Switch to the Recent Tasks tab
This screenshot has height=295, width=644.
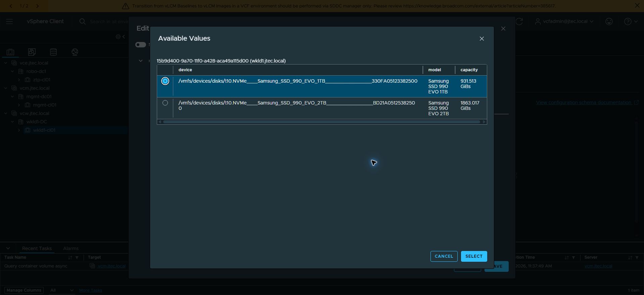pyautogui.click(x=37, y=248)
